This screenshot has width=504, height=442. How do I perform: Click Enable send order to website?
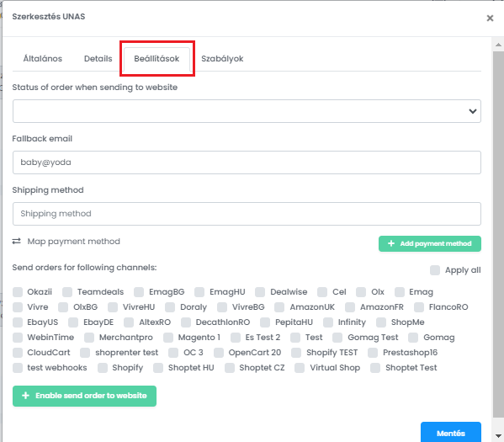84,396
